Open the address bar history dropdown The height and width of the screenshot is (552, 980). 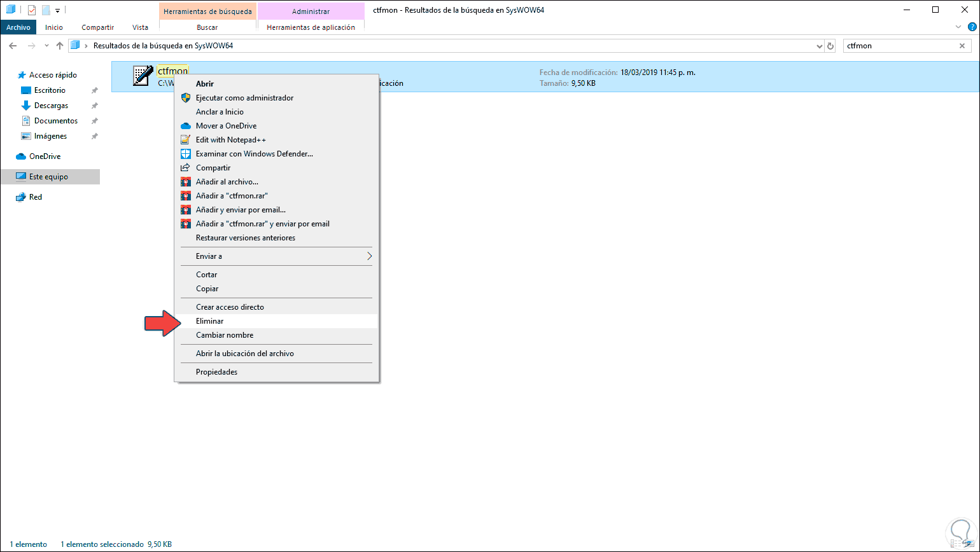(820, 46)
